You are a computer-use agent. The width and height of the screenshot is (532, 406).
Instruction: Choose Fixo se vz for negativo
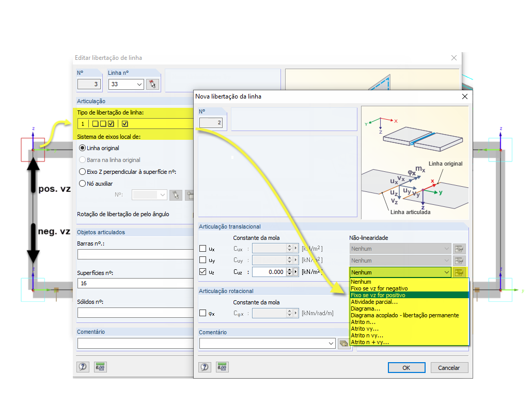pyautogui.click(x=409, y=288)
